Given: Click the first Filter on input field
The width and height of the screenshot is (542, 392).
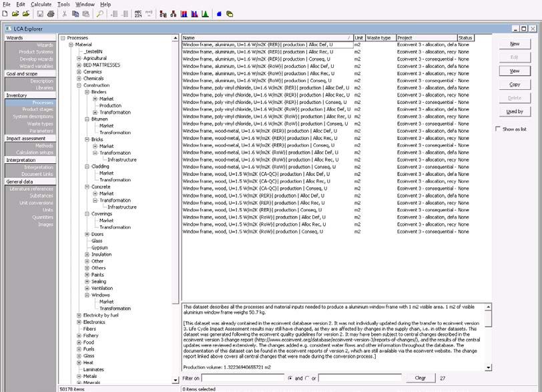Looking at the screenshot, I should pyautogui.click(x=243, y=378).
